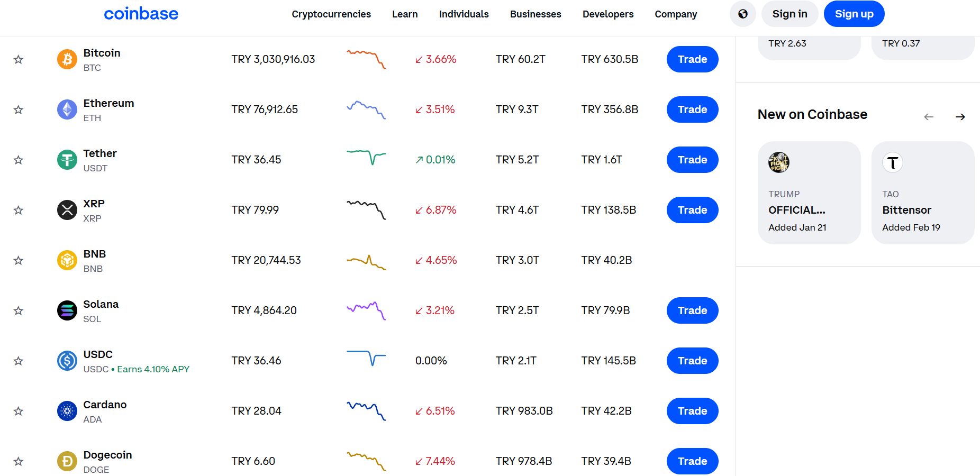The image size is (980, 476).
Task: Add Bitcoin to watchlist with star
Action: pos(19,59)
